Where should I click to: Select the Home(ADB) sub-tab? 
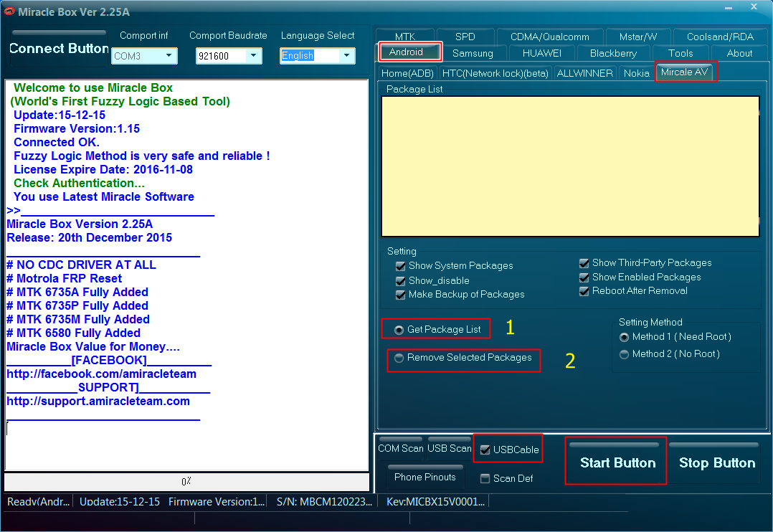[x=407, y=73]
